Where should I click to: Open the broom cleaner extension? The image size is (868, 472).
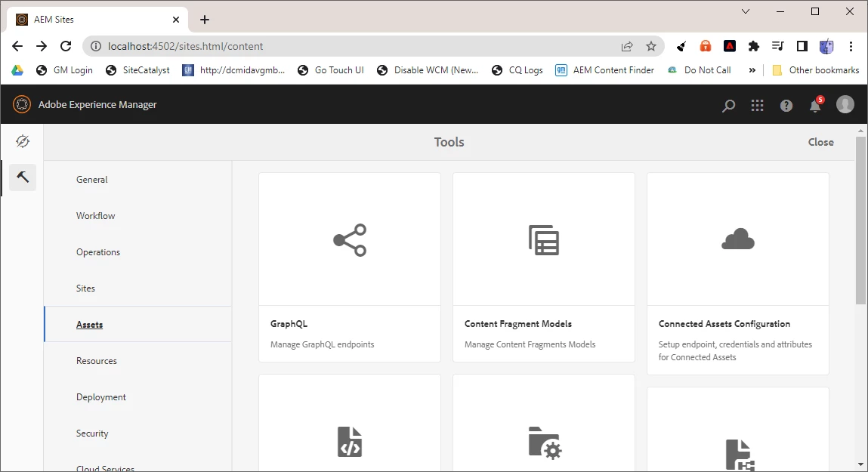click(681, 47)
